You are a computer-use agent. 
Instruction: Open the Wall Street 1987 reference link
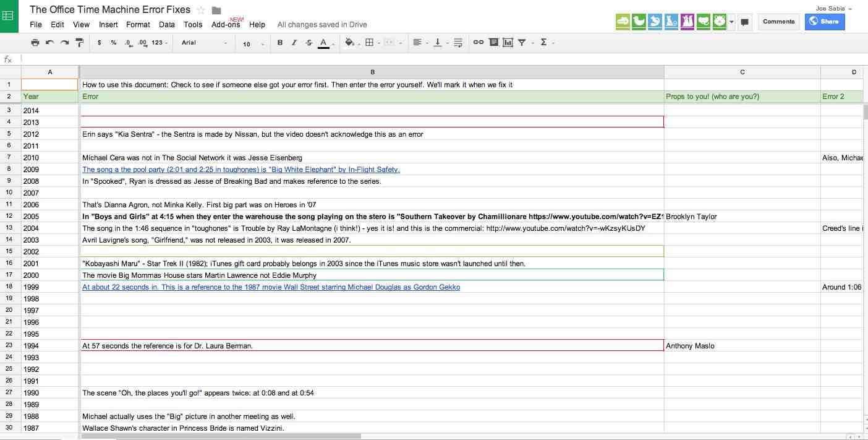[271, 287]
